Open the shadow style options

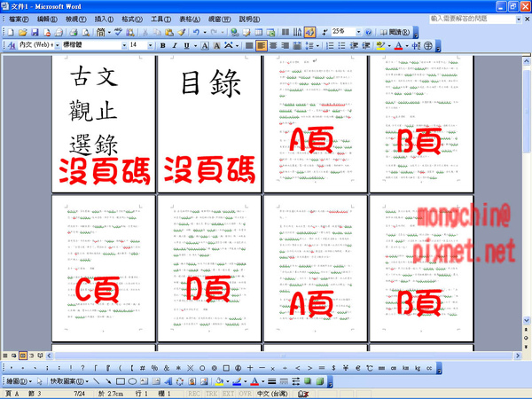(x=308, y=381)
